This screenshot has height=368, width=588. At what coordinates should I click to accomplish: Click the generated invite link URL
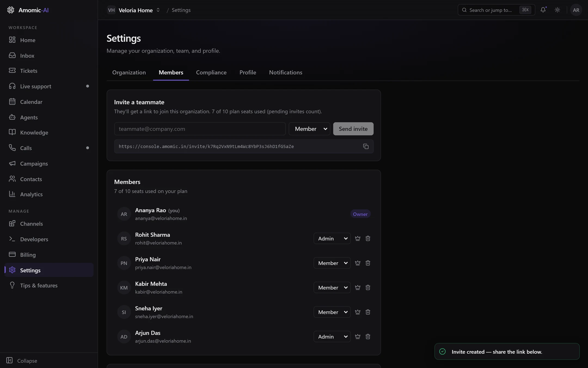(x=206, y=146)
